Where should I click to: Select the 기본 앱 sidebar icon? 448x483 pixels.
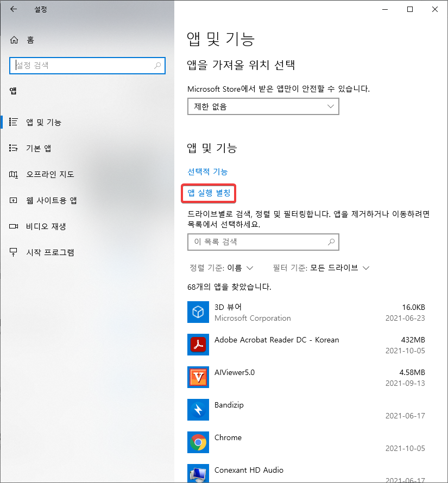coord(13,148)
